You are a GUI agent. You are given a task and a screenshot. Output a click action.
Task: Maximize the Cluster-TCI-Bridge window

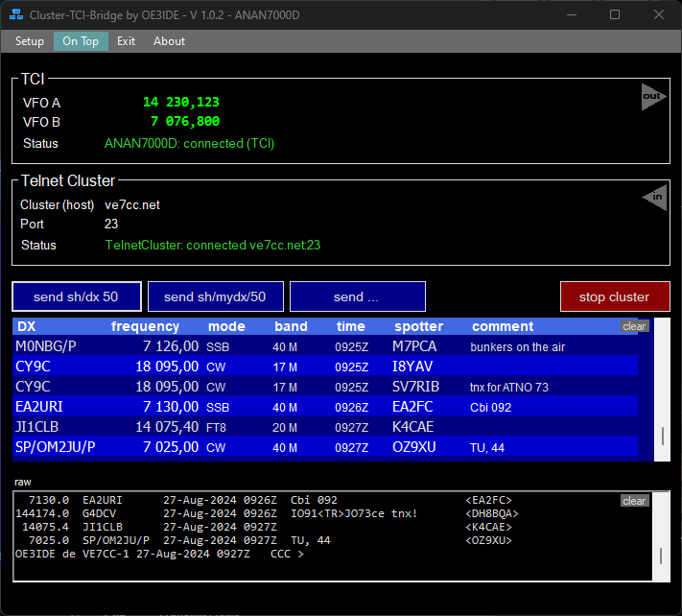(615, 14)
